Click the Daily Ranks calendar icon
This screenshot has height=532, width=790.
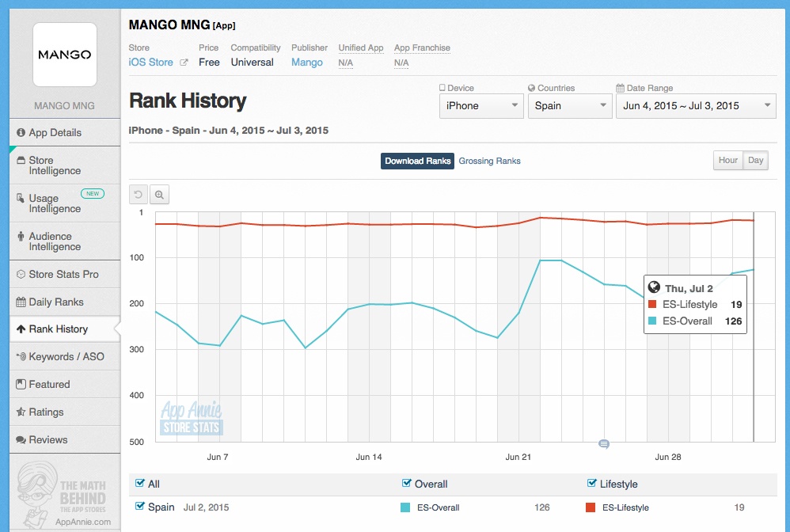click(x=21, y=302)
